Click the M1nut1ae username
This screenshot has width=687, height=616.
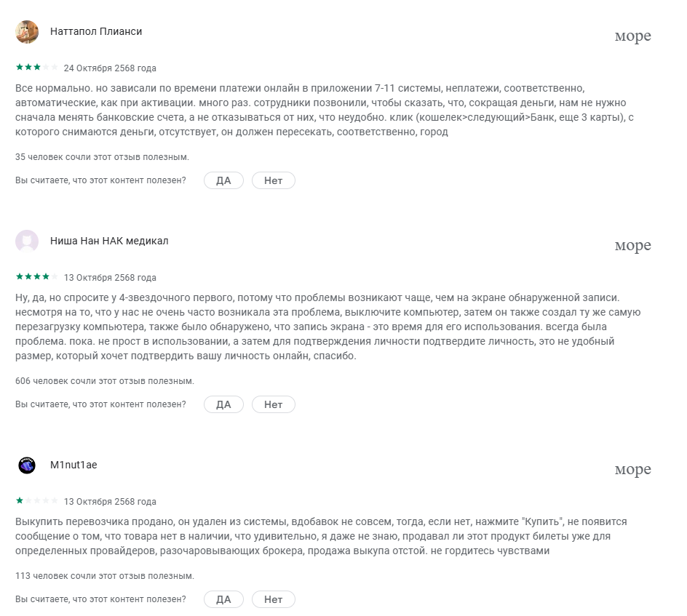(x=74, y=465)
